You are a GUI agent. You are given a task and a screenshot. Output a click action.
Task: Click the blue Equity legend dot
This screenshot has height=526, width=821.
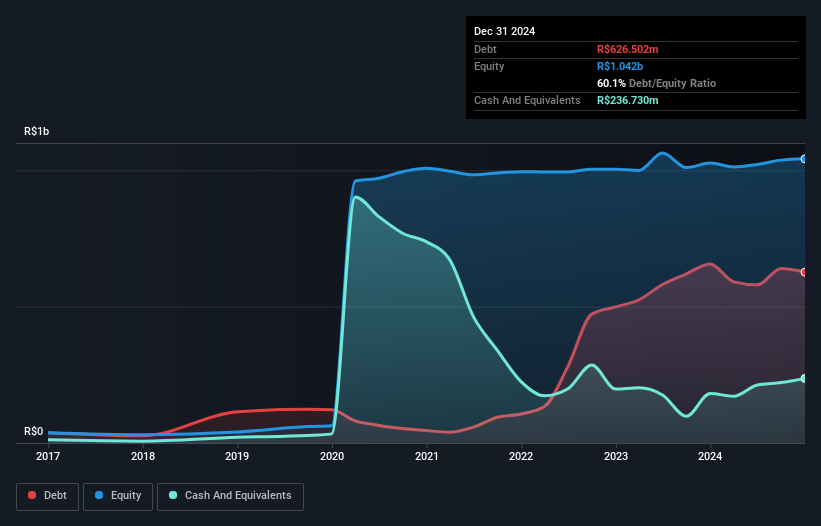(x=99, y=495)
